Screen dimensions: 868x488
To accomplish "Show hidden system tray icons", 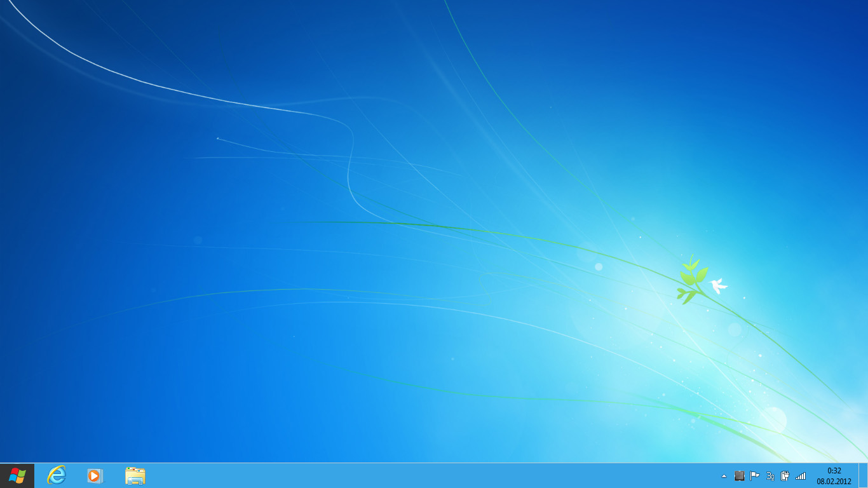I will pyautogui.click(x=724, y=476).
